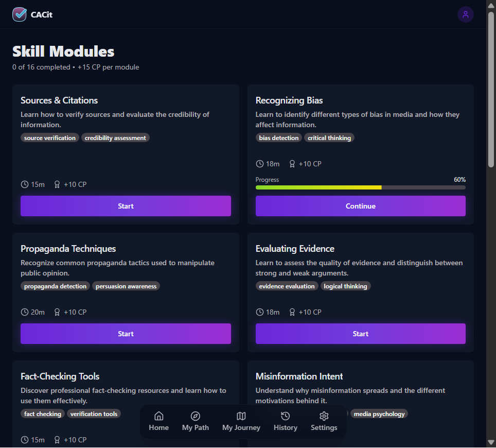Open the user profile avatar icon

click(x=465, y=14)
